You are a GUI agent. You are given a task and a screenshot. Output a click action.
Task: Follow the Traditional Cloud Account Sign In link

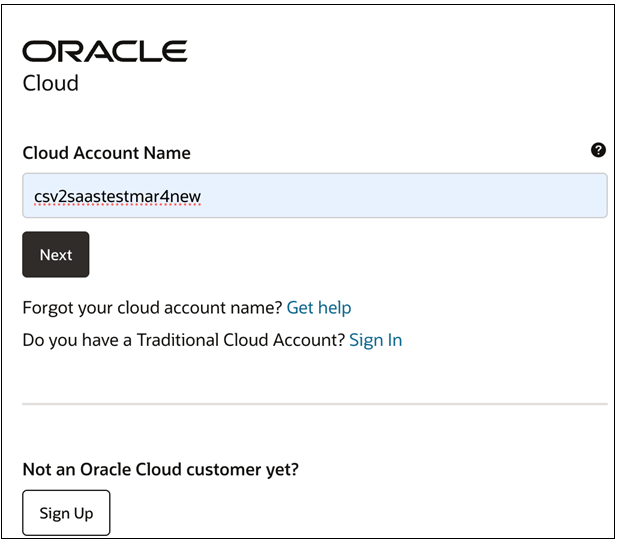coord(375,340)
